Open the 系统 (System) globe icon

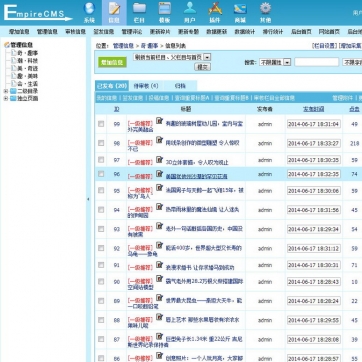pyautogui.click(x=89, y=9)
